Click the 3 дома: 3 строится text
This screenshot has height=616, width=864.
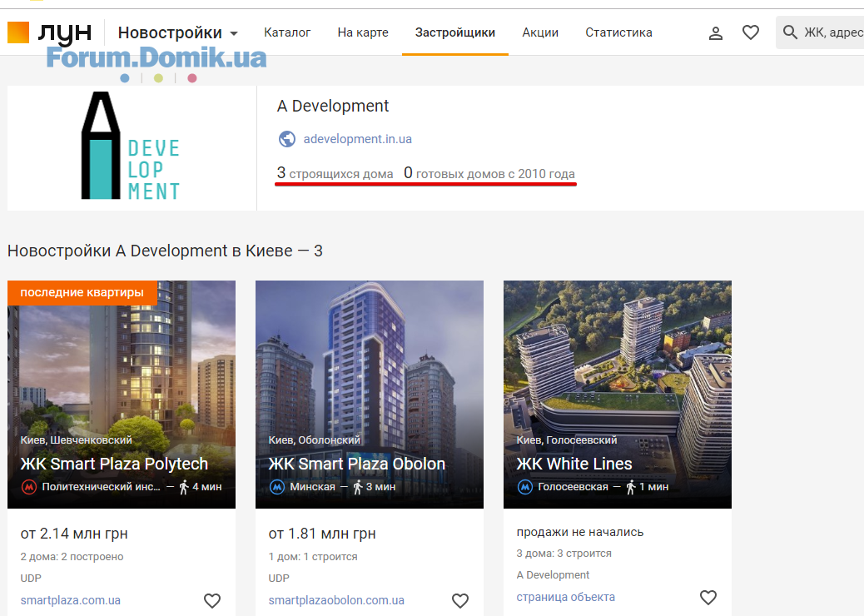click(564, 554)
